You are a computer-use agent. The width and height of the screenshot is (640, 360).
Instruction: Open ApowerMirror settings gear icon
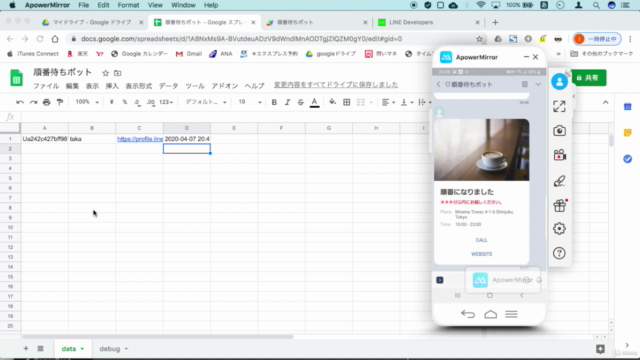pyautogui.click(x=559, y=229)
